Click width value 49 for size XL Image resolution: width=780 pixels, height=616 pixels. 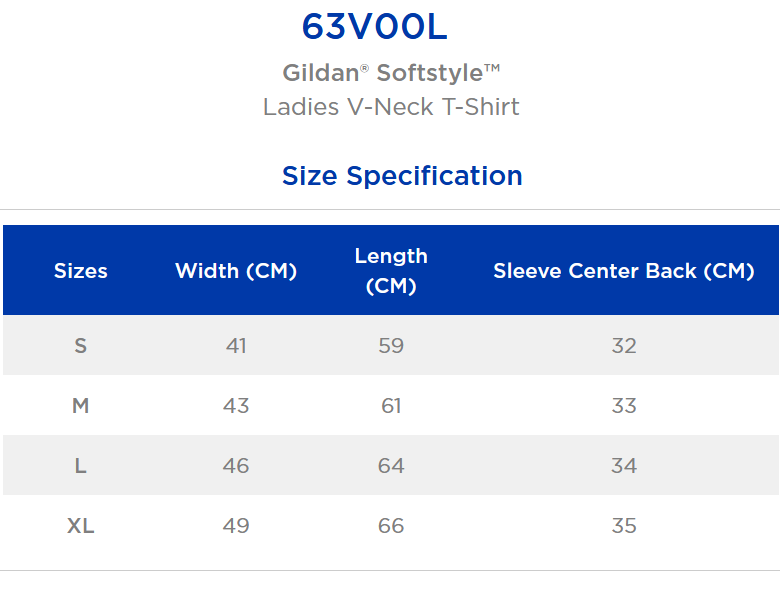[x=236, y=525]
